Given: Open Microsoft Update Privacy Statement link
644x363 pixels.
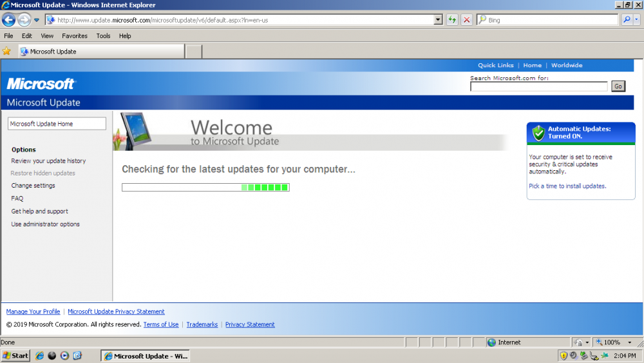Looking at the screenshot, I should tap(116, 311).
